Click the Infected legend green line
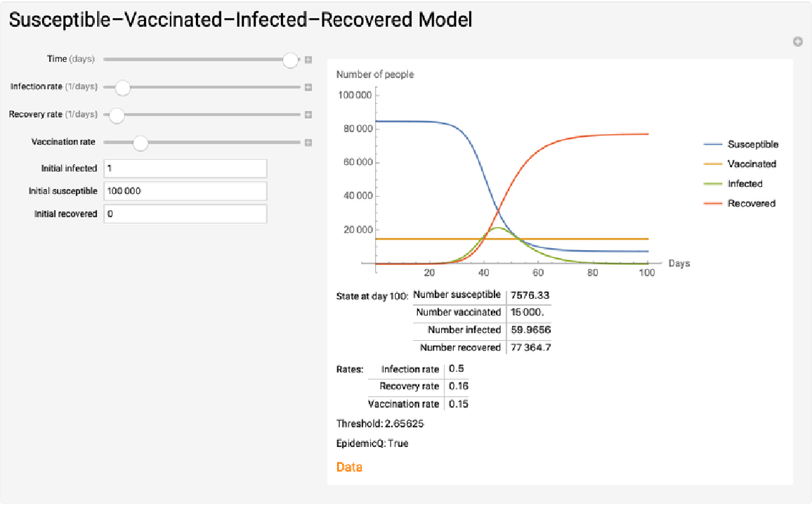The height and width of the screenshot is (506, 812). pyautogui.click(x=712, y=184)
